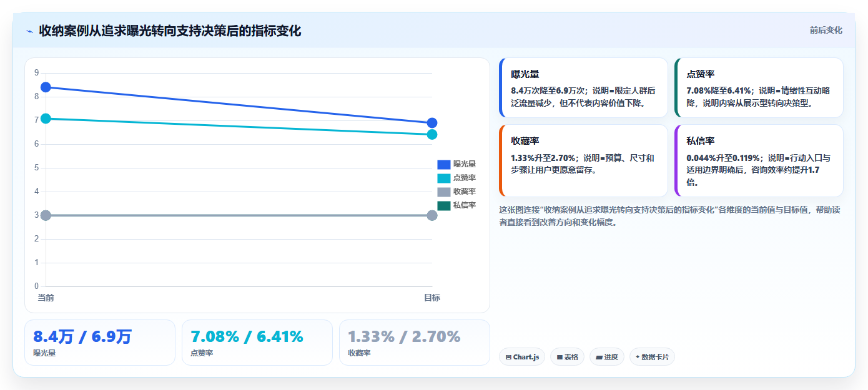868x390 pixels.
Task: Click the 收藏率 legend label
Action: (x=465, y=192)
